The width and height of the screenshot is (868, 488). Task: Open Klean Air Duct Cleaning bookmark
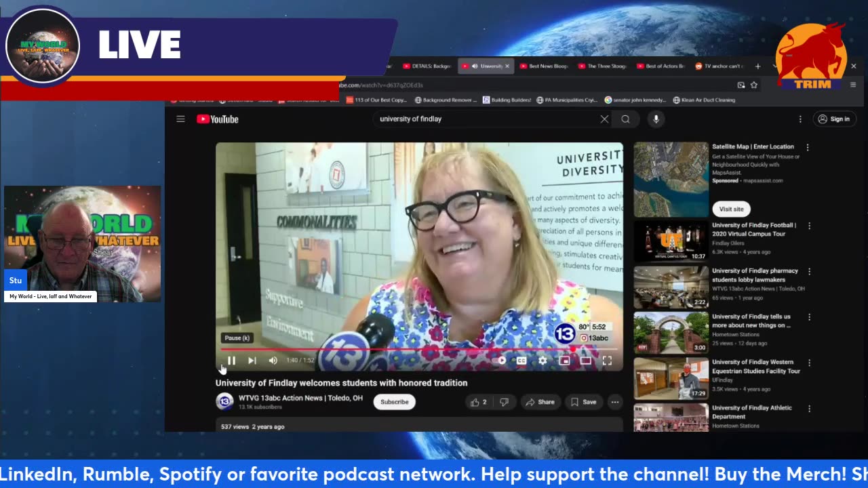(704, 100)
